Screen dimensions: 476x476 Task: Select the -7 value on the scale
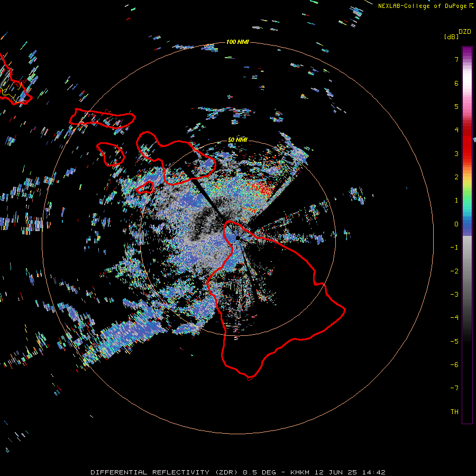click(x=454, y=388)
